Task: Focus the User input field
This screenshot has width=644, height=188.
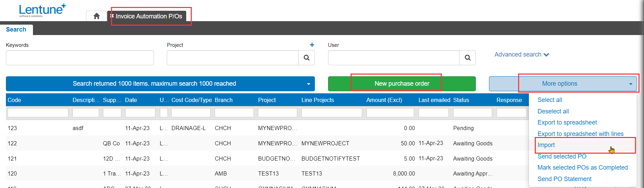Action: (394, 58)
